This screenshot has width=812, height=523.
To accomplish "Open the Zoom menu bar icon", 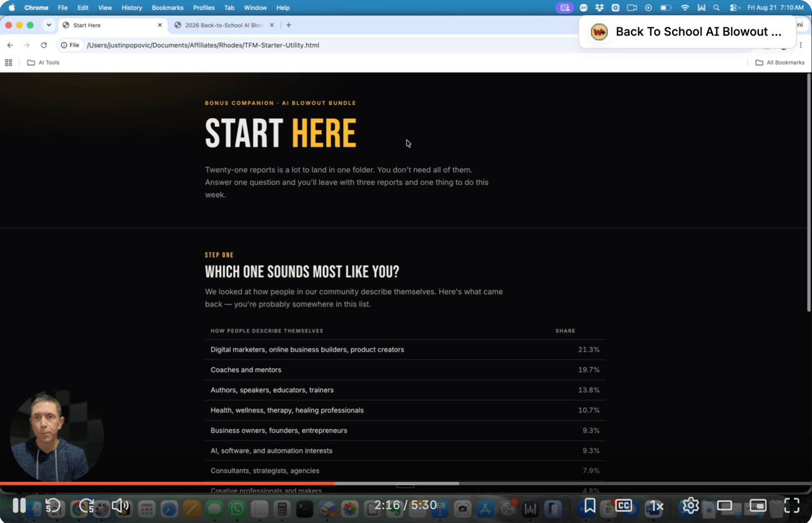I will click(583, 7).
